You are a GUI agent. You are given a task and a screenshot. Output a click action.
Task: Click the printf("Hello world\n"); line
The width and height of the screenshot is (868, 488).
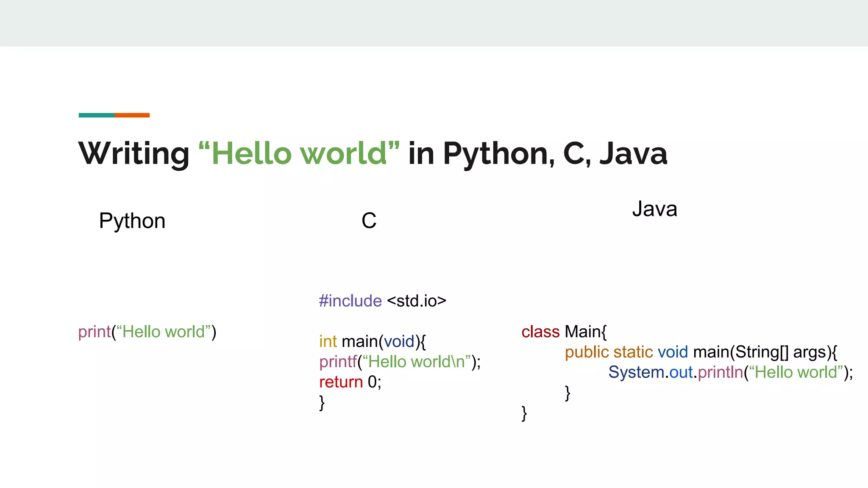[x=400, y=362]
